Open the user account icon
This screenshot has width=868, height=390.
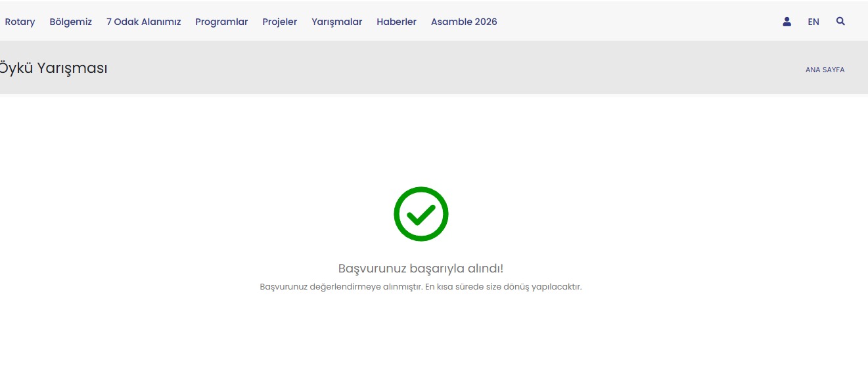787,22
